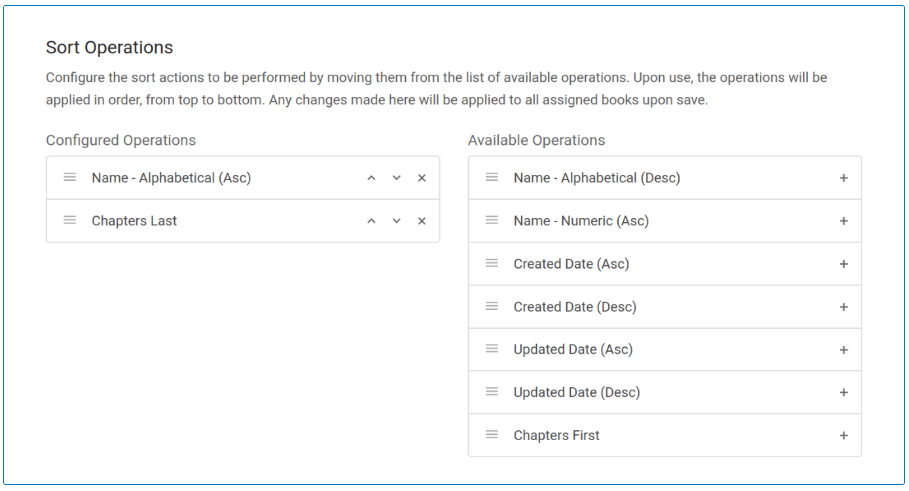The height and width of the screenshot is (491, 909).
Task: Click the Sort Operations heading
Action: coord(109,48)
